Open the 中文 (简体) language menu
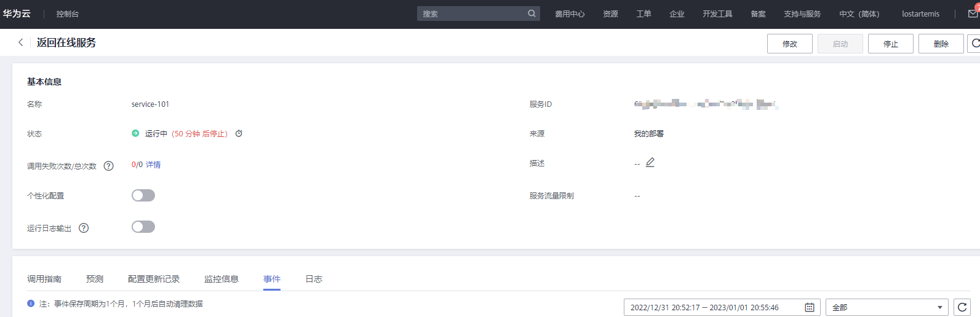This screenshot has height=317, width=980. point(859,14)
